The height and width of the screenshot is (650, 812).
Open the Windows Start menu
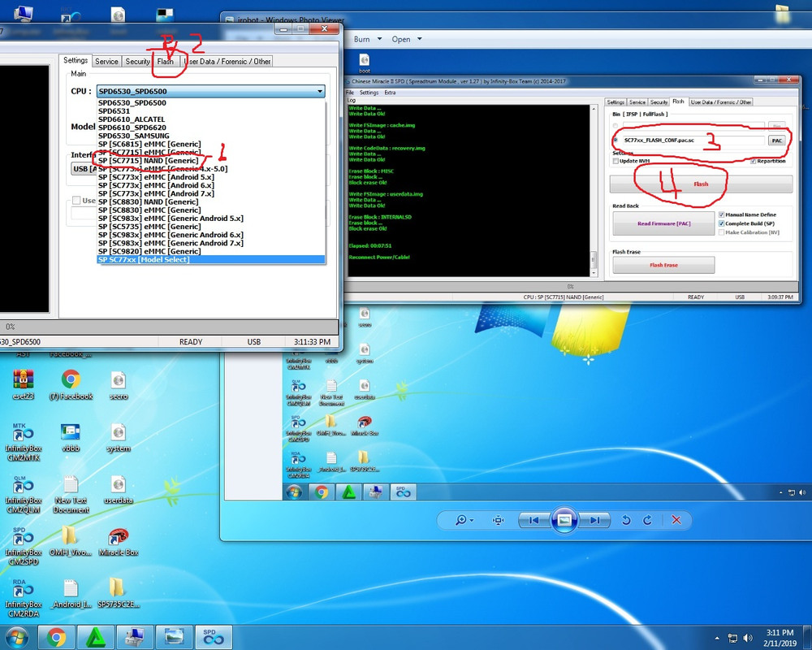(17, 637)
